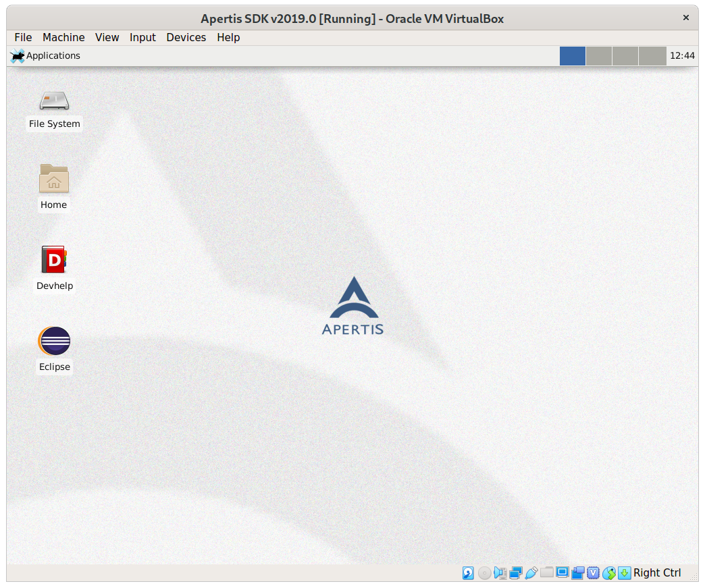Screen dimensions: 705x588
Task: Open the Devices menu
Action: [186, 37]
